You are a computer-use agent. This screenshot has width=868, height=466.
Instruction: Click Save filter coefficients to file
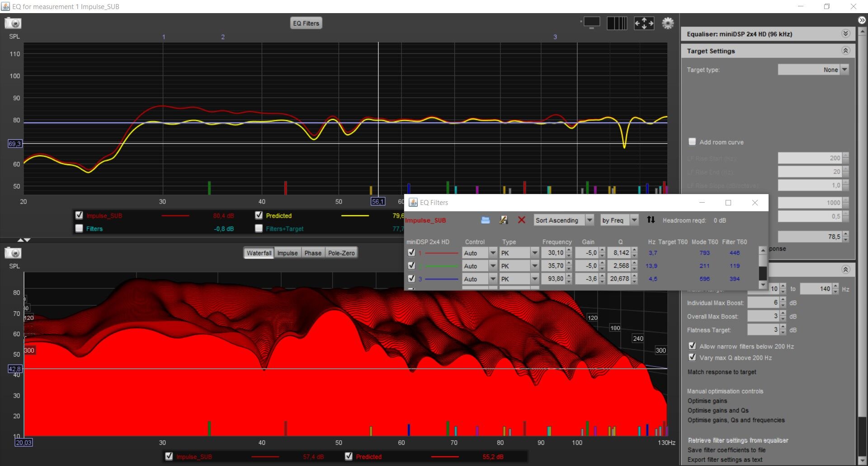point(726,450)
